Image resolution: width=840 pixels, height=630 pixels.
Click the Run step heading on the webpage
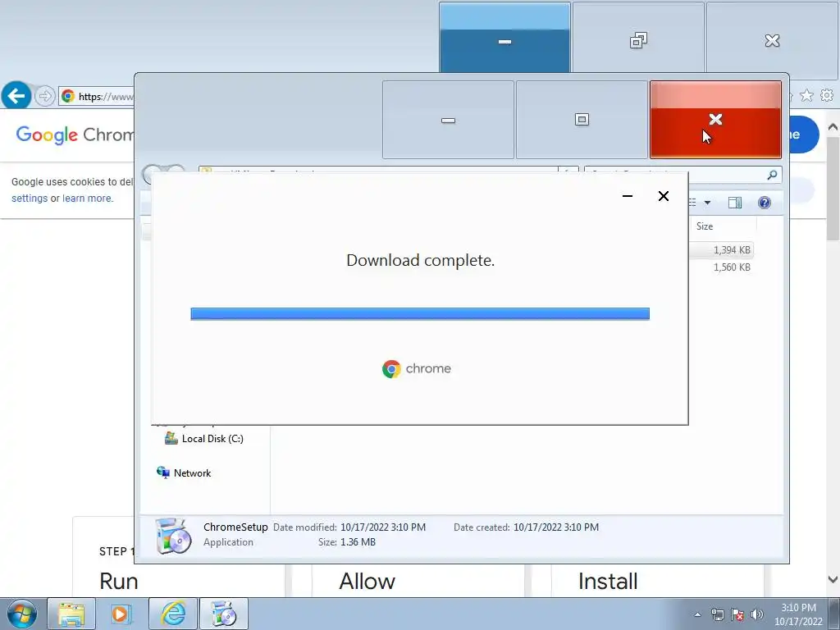118,582
